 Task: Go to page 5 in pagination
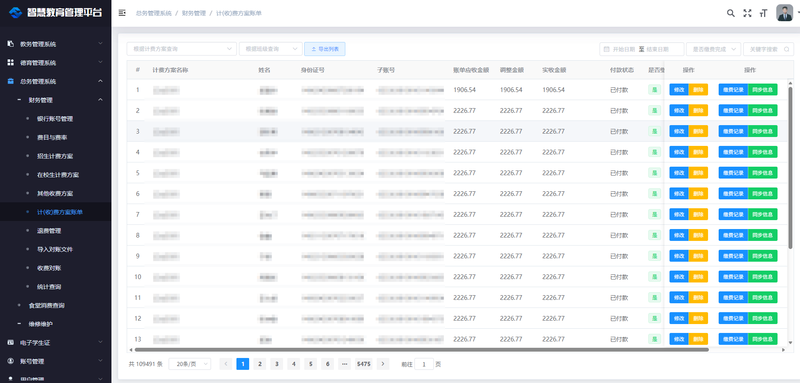click(310, 364)
